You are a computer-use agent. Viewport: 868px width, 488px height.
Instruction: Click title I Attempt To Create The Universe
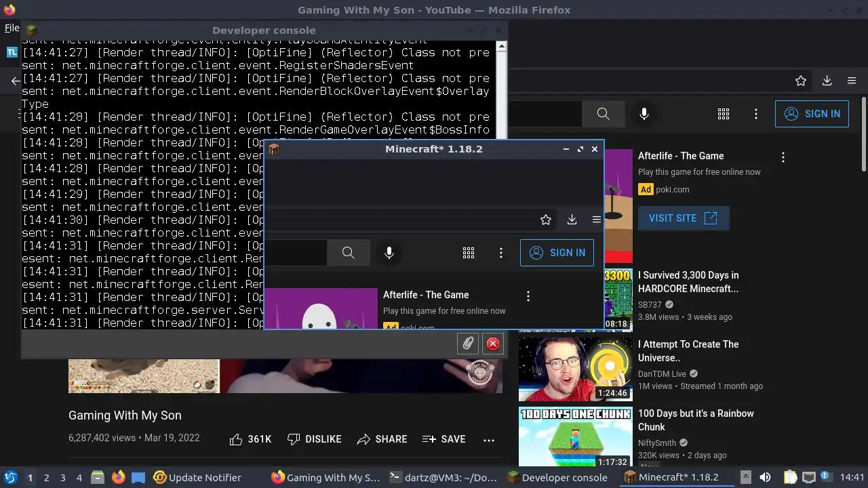pyautogui.click(x=688, y=351)
